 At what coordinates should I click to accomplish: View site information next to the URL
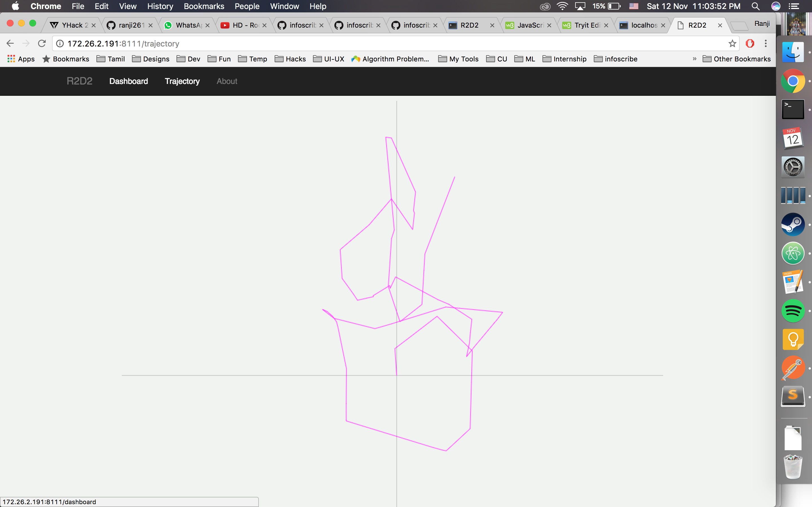tap(60, 44)
